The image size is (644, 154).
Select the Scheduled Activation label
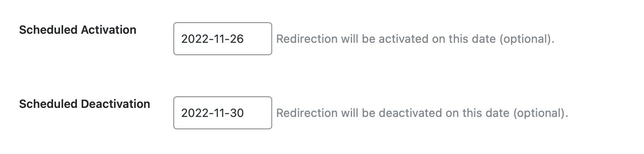pos(78,30)
